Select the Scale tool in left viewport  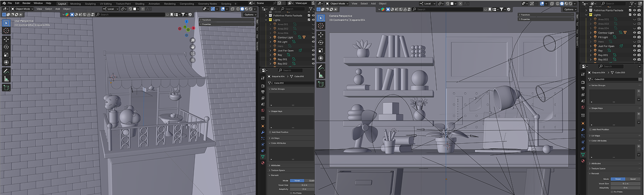[6, 55]
